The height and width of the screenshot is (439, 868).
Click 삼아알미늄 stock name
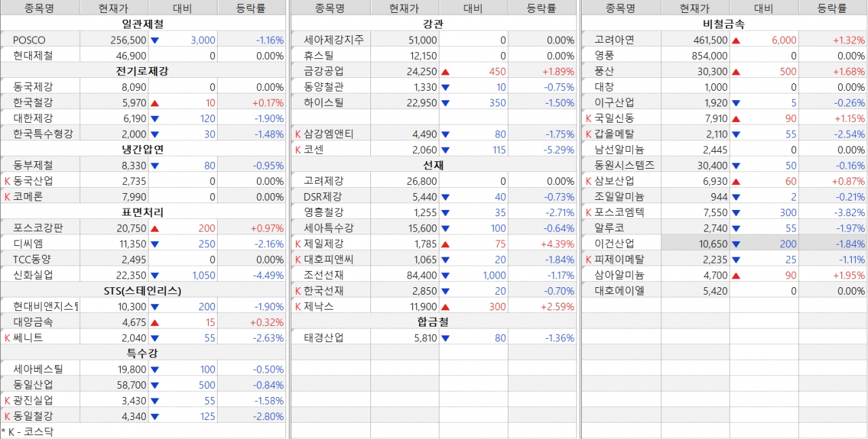[x=619, y=274]
